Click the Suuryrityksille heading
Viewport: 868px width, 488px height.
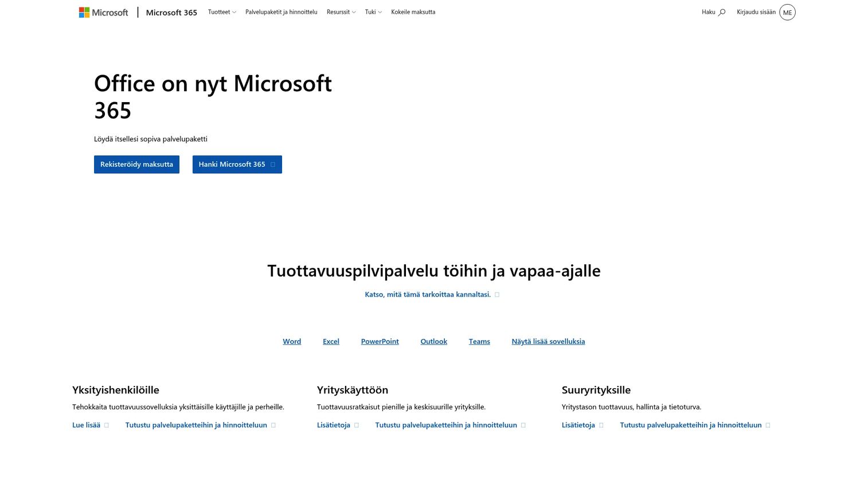[x=596, y=390]
